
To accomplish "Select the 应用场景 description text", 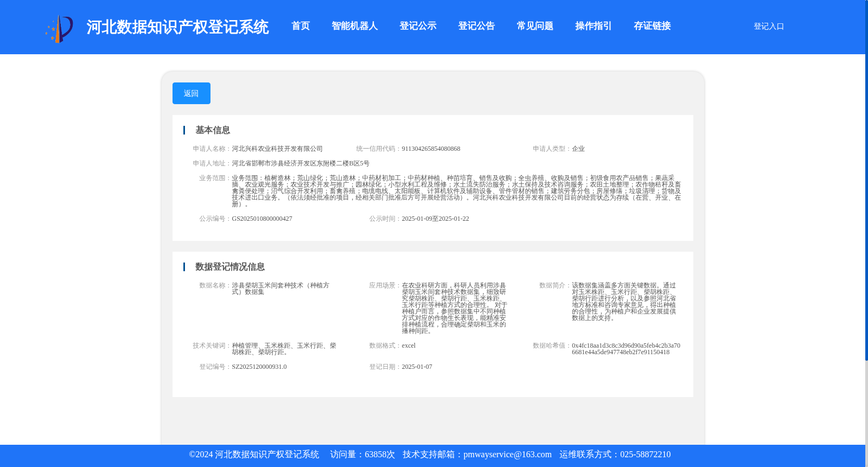I will tap(455, 308).
